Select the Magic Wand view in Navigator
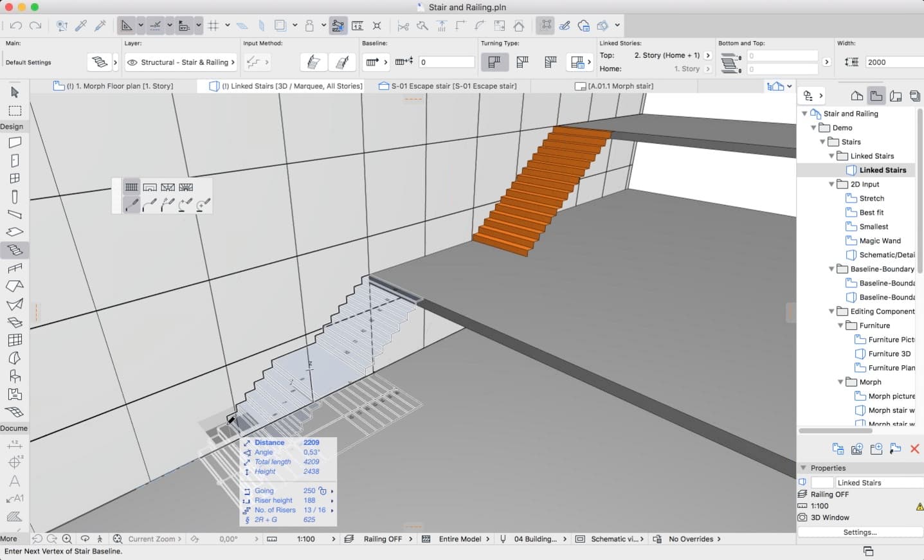Viewport: 924px width, 560px height. [880, 241]
